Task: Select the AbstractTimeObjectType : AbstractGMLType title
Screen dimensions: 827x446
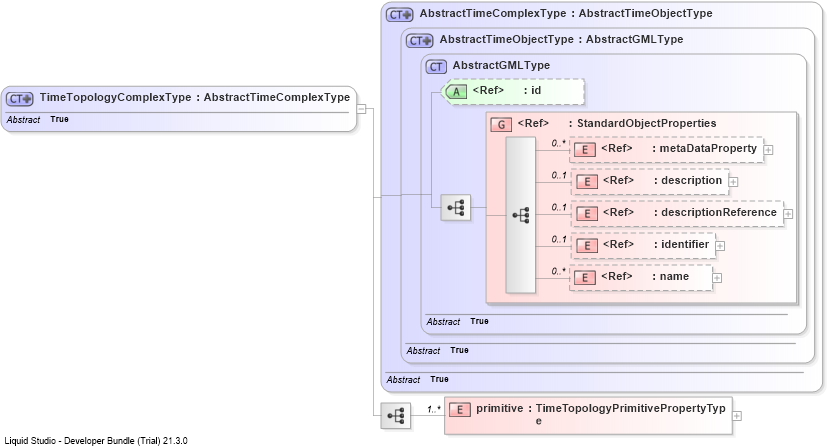Action: (x=561, y=40)
